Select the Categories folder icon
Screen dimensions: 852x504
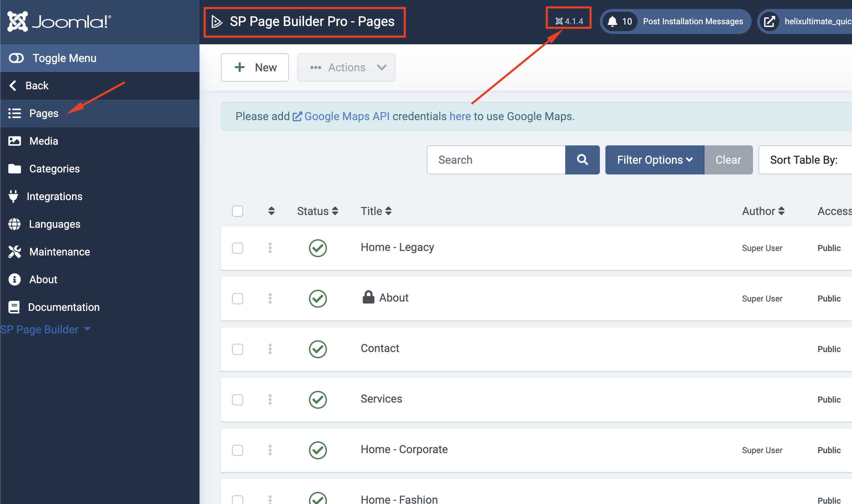15,169
